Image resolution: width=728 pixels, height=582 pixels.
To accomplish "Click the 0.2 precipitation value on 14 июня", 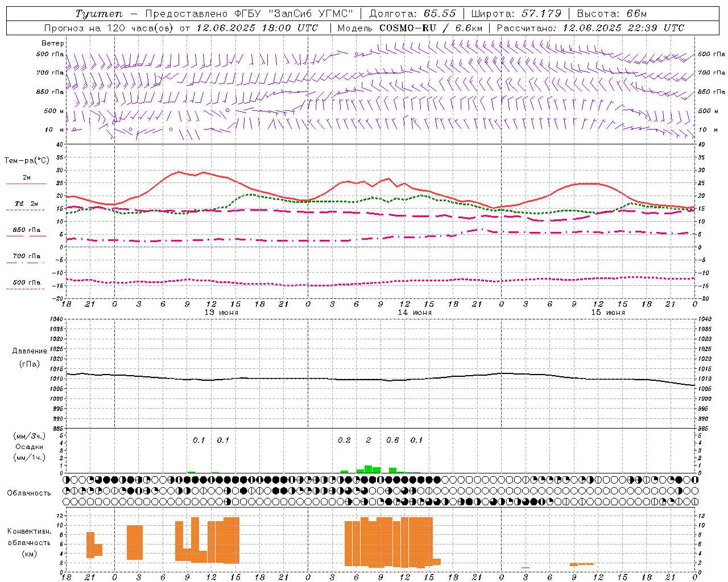I will pos(344,440).
